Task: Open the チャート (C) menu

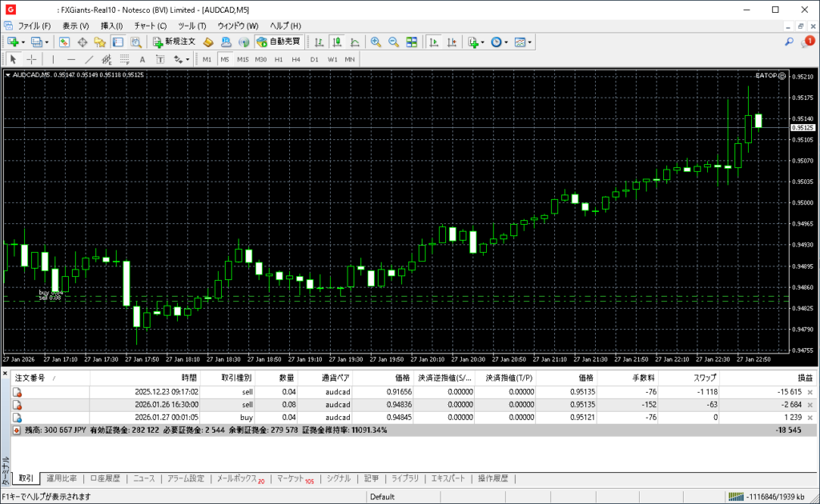Action: (151, 26)
